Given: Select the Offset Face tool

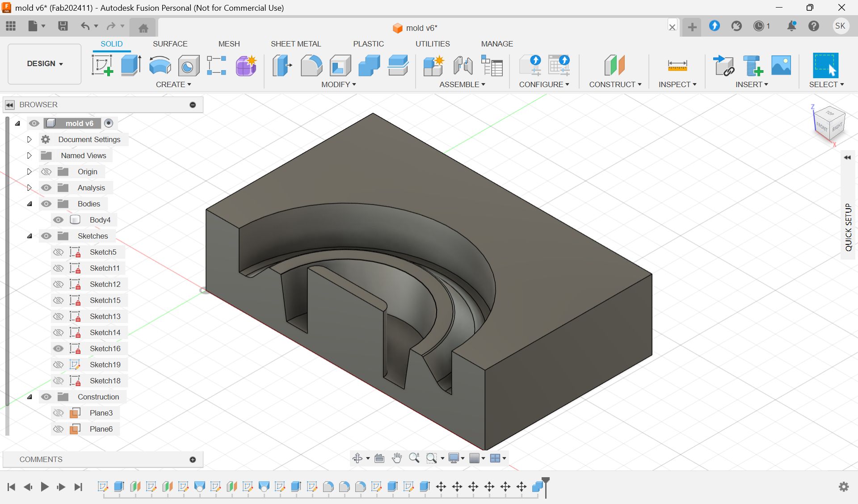Looking at the screenshot, I should pyautogui.click(x=398, y=65).
